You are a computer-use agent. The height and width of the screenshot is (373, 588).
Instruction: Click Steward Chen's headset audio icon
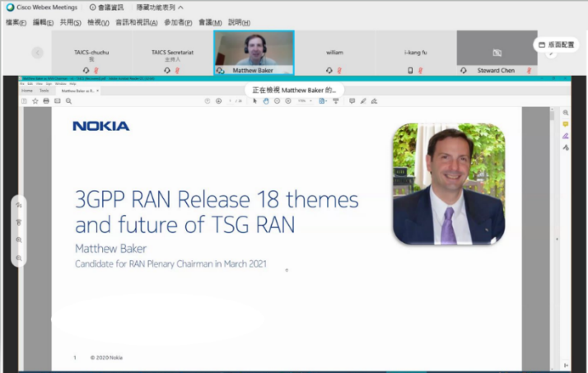[464, 71]
